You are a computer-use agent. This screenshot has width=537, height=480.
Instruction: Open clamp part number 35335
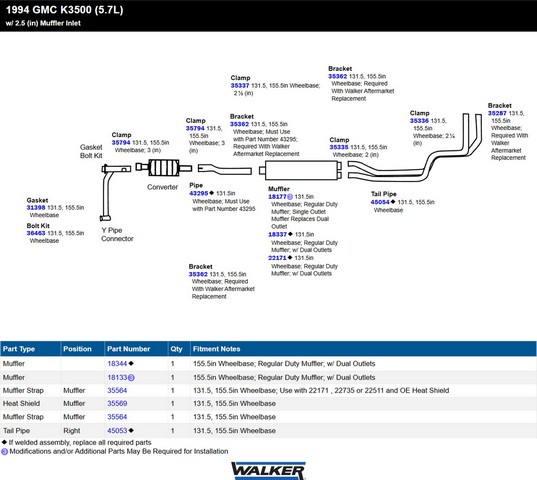339,147
